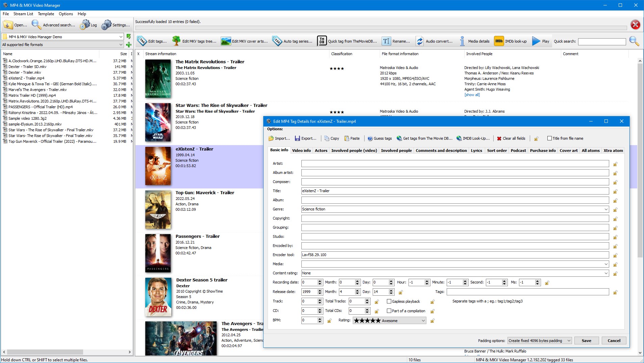Click the green add plus icon
644x363 pixels.
(129, 45)
